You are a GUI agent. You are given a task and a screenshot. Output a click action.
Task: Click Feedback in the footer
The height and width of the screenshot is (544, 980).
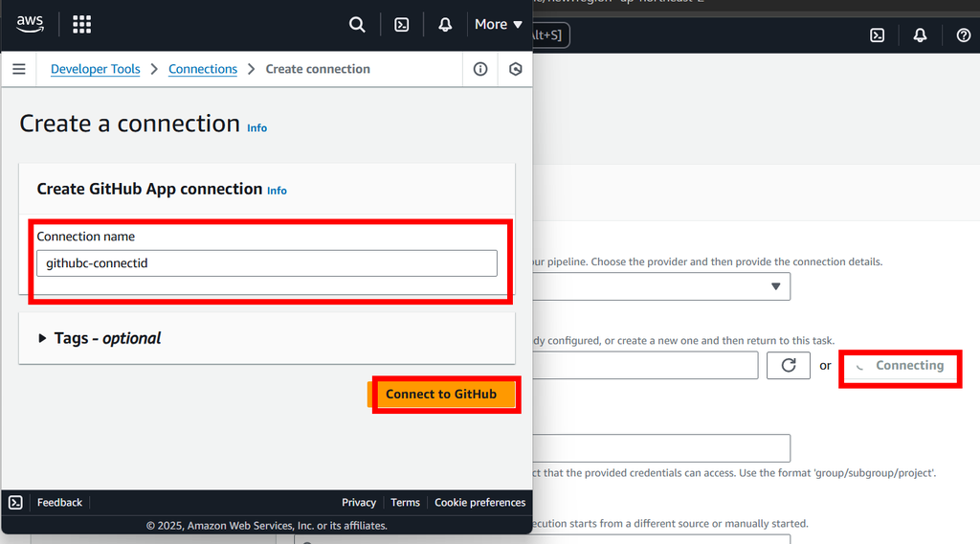59,502
